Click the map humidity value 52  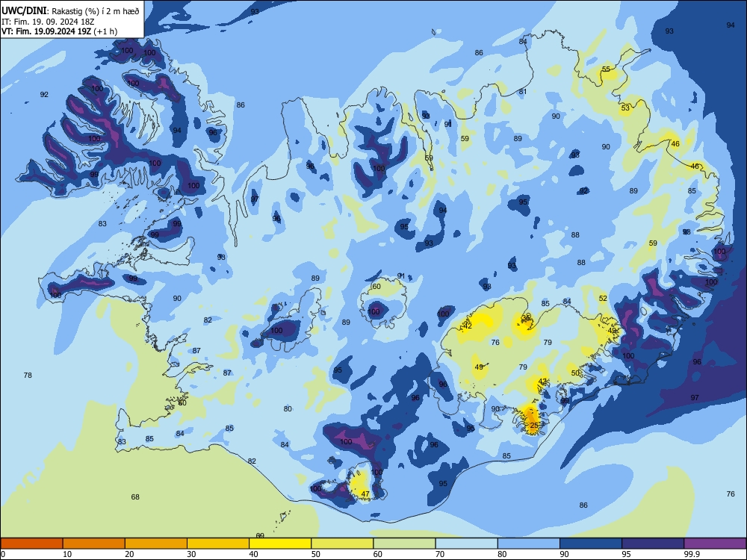tap(603, 298)
